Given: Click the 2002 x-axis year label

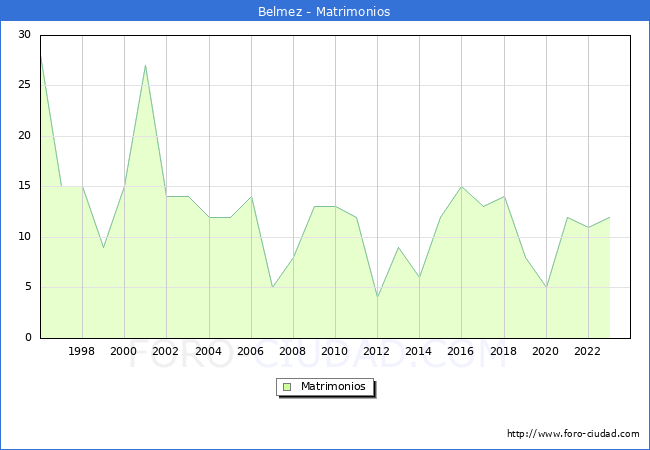Looking at the screenshot, I should 166,352.
